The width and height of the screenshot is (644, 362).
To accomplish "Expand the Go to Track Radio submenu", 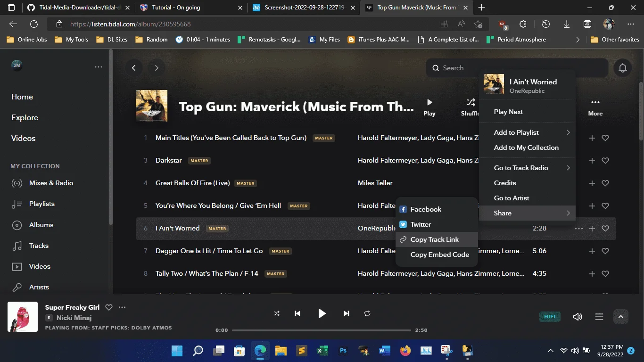I will 528,168.
